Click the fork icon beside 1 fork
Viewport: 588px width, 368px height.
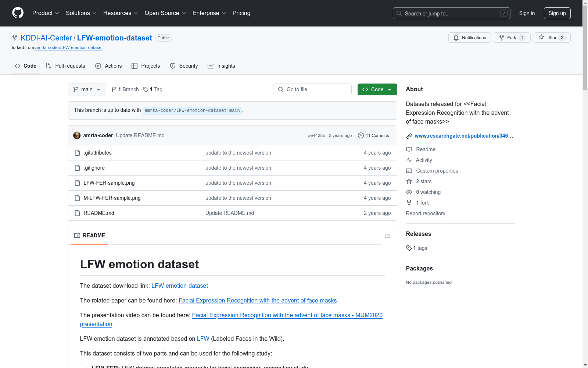(409, 203)
